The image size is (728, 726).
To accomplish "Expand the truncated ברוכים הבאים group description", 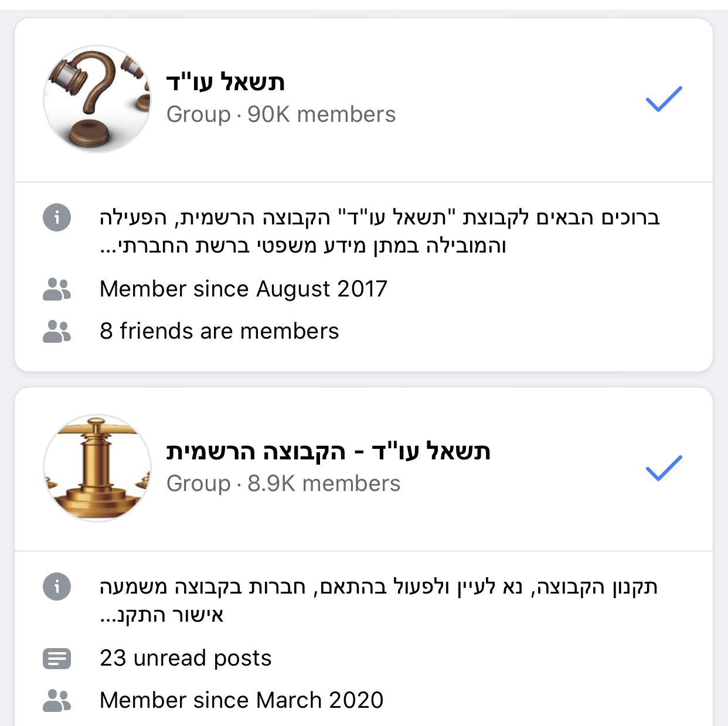I will (x=379, y=231).
